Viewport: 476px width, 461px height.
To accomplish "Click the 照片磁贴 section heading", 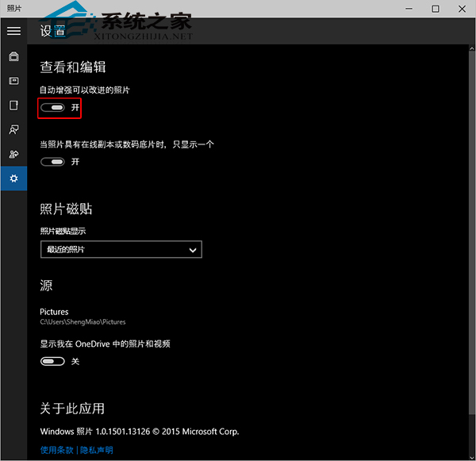I will point(66,209).
